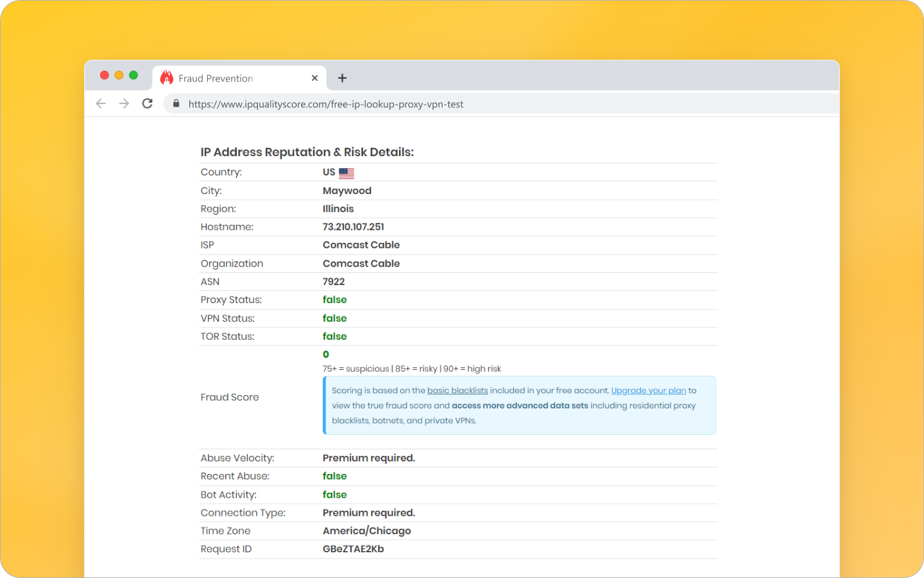Click the Country label

tap(221, 172)
